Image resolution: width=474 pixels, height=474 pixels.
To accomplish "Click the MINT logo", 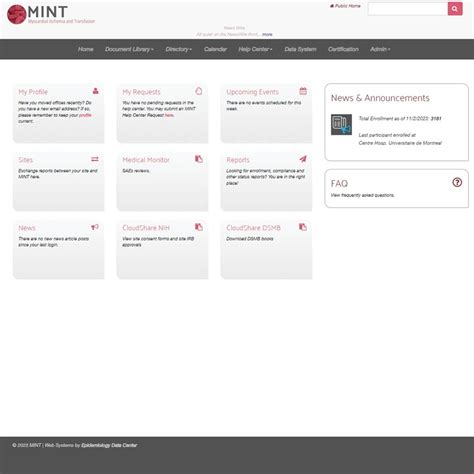I will [51, 15].
